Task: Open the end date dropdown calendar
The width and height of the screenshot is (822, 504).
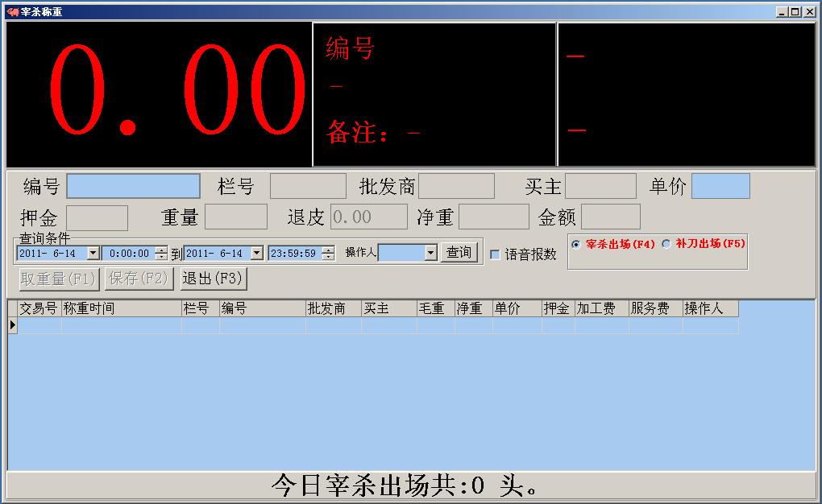Action: 257,253
